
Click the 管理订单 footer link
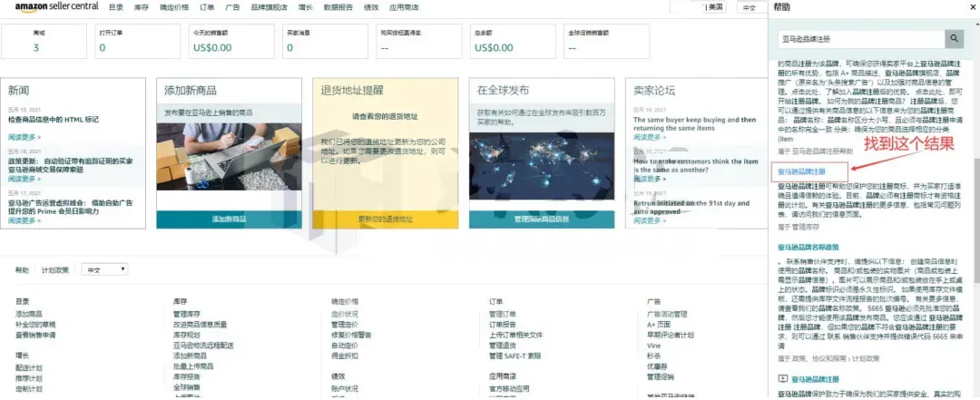coord(503,314)
